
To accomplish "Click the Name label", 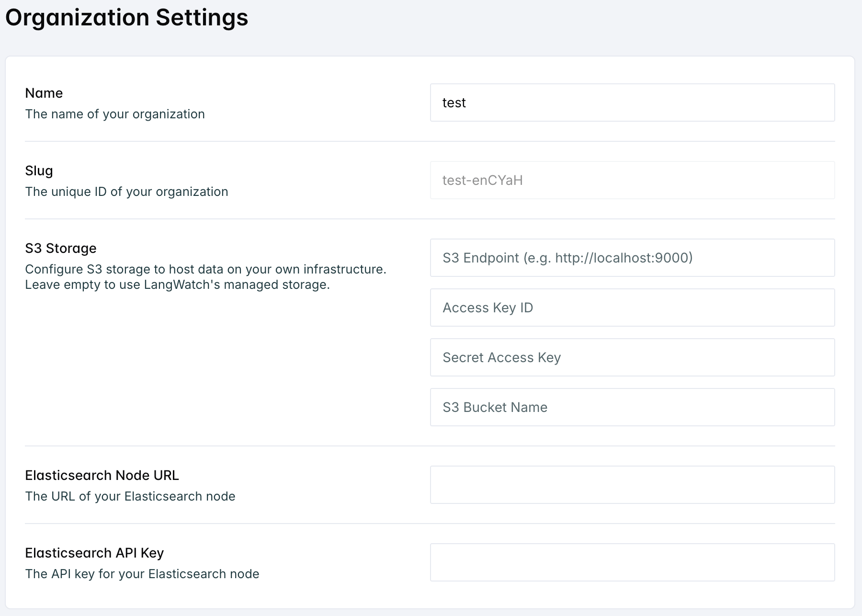I will click(x=44, y=93).
